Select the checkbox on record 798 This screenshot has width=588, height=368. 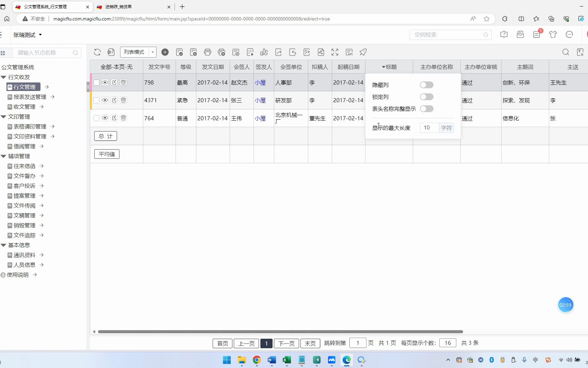[x=96, y=82]
